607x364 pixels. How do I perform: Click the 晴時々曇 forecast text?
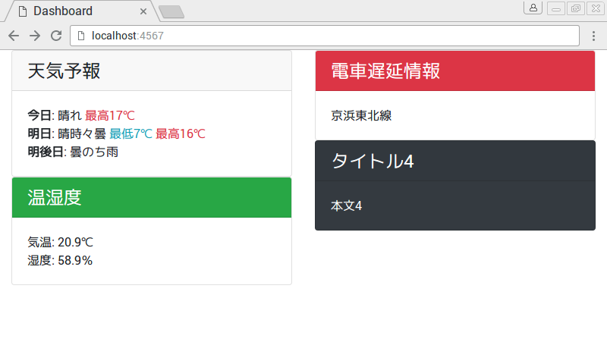[x=82, y=133]
